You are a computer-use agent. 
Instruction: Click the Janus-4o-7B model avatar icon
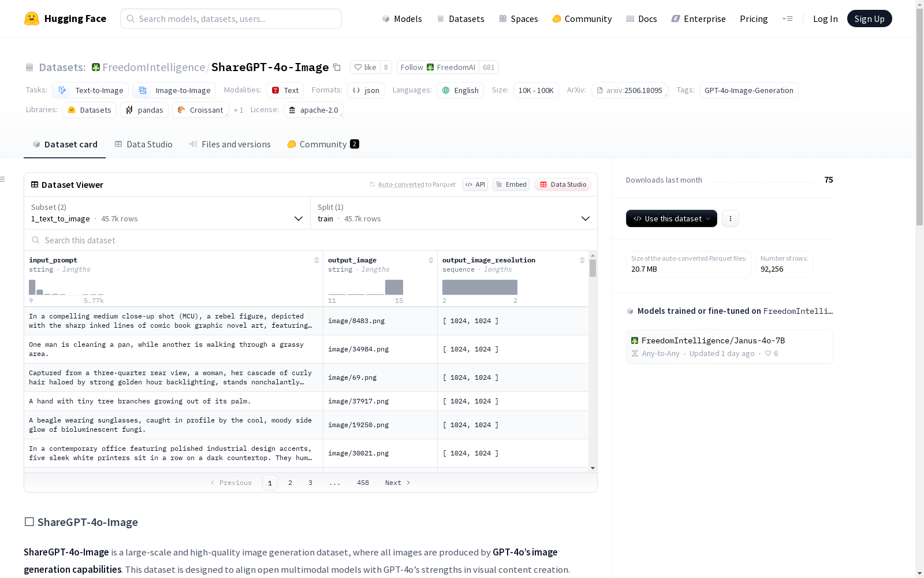635,340
